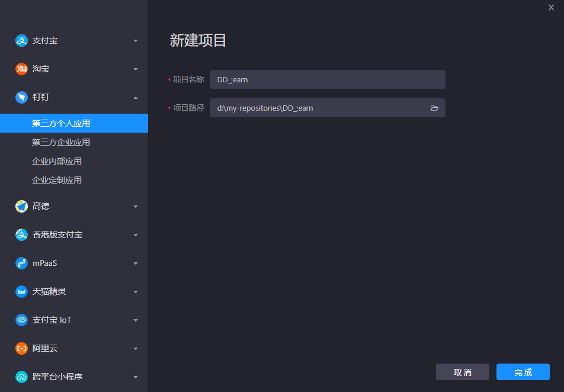Collapse the 钉钉 platform section

coord(136,97)
